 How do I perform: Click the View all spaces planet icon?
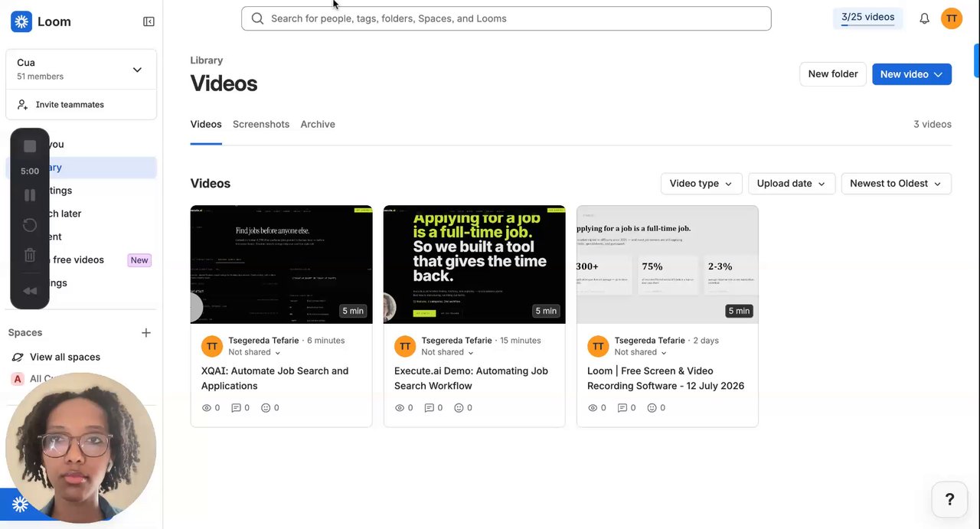pos(18,357)
